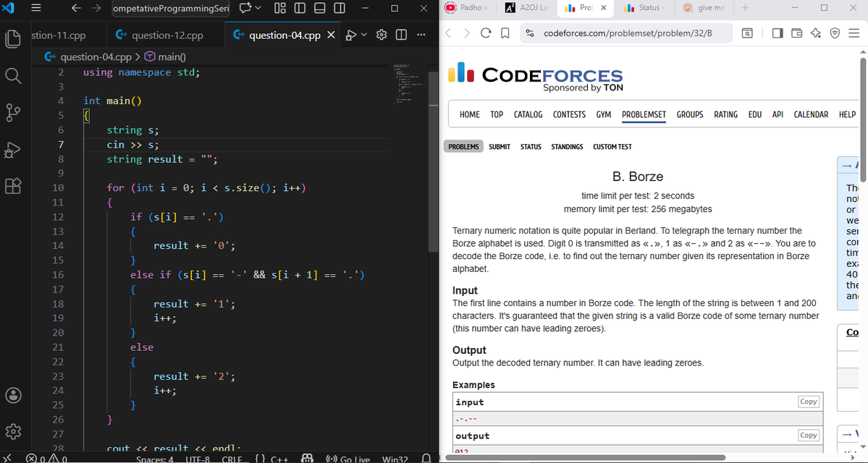Open the remote window status bar icon

click(x=8, y=459)
